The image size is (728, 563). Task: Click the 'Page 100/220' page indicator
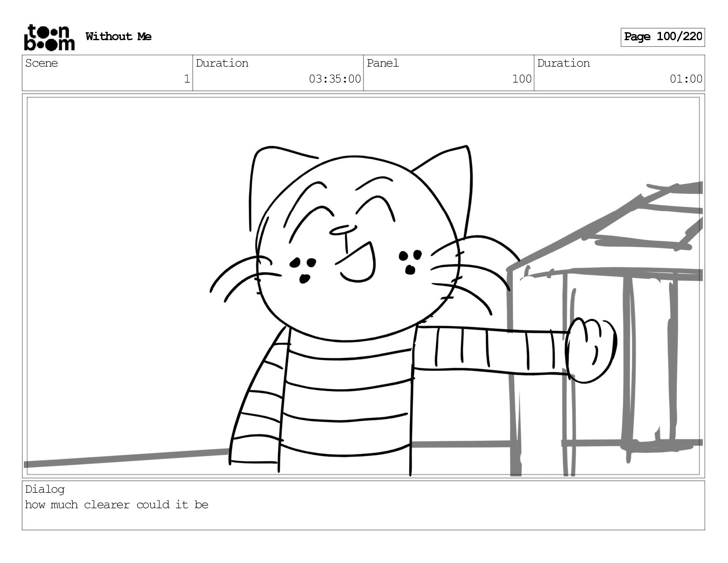[x=663, y=37]
